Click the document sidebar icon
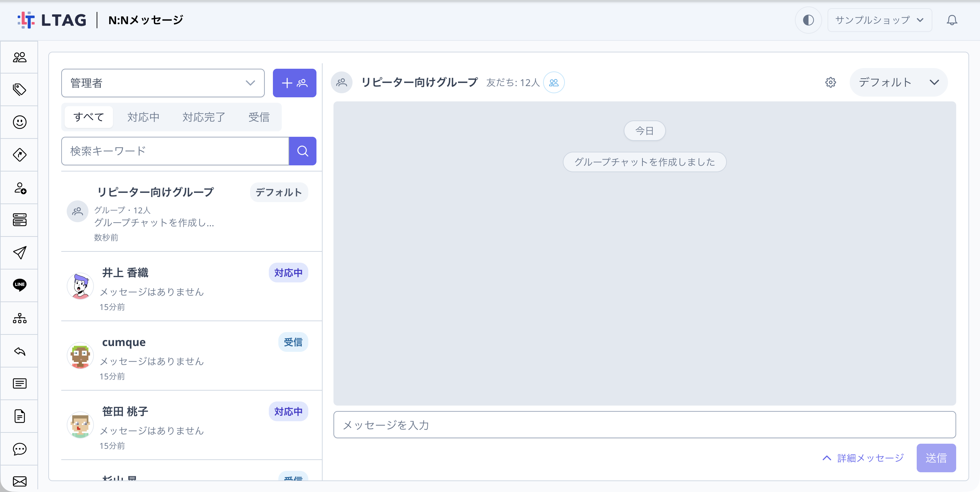The image size is (980, 492). [x=19, y=416]
